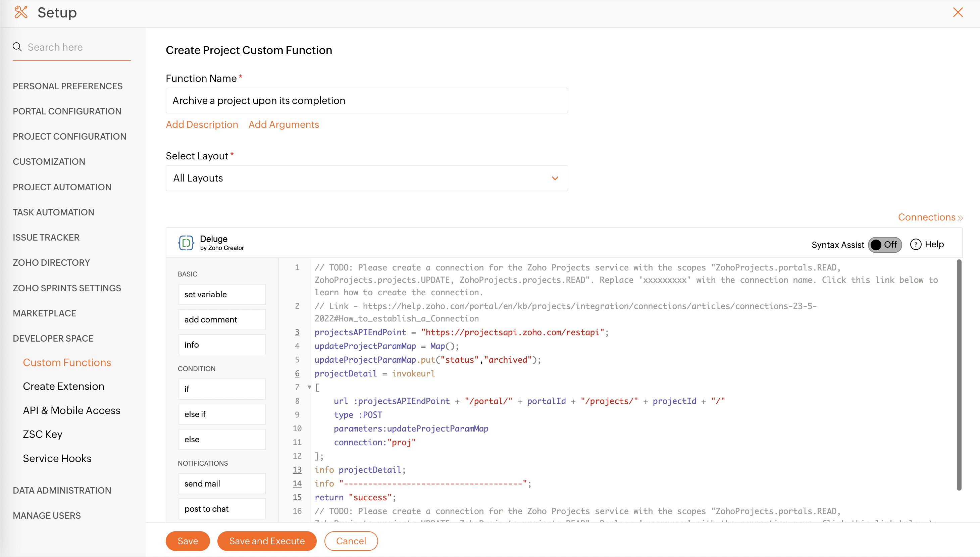
Task: Insert else if condition snippet
Action: 222,414
